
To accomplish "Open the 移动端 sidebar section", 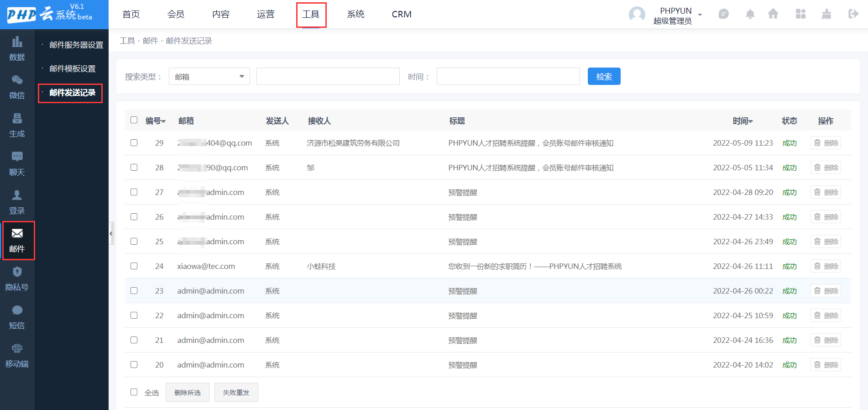I will coord(17,355).
